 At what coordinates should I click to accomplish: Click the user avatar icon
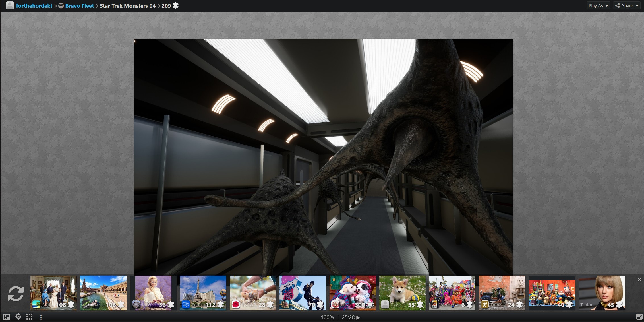coord(10,6)
